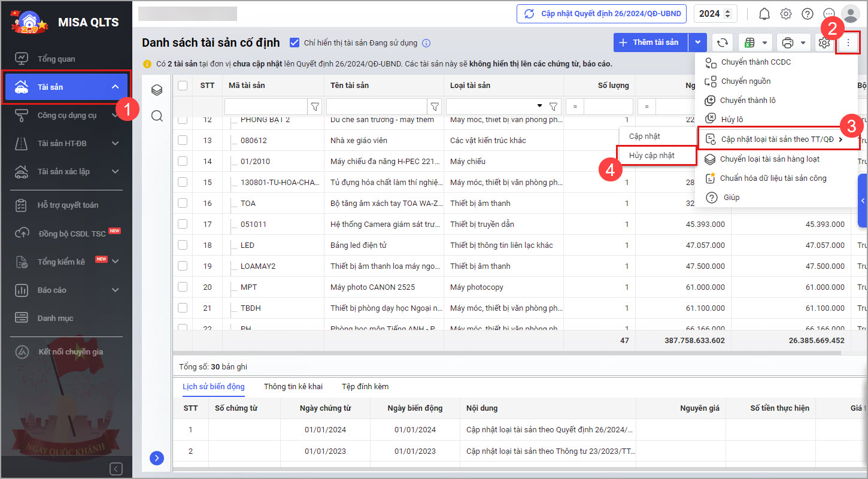Open the notification bell icon
The height and width of the screenshot is (479, 868).
[764, 14]
